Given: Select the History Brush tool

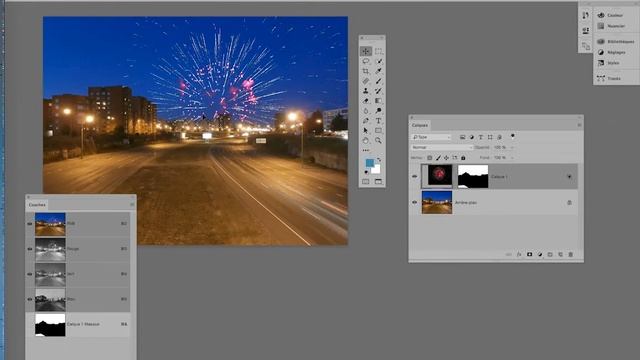Looking at the screenshot, I should click(x=379, y=91).
